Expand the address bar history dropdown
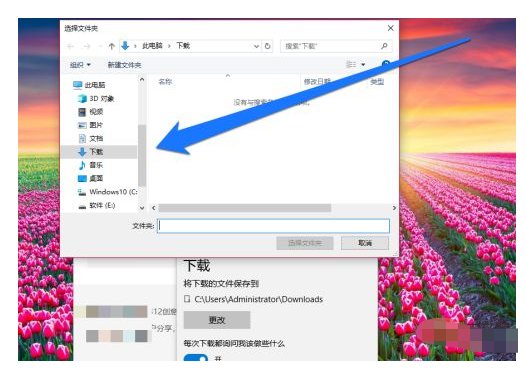This screenshot has width=526, height=369. [x=257, y=46]
